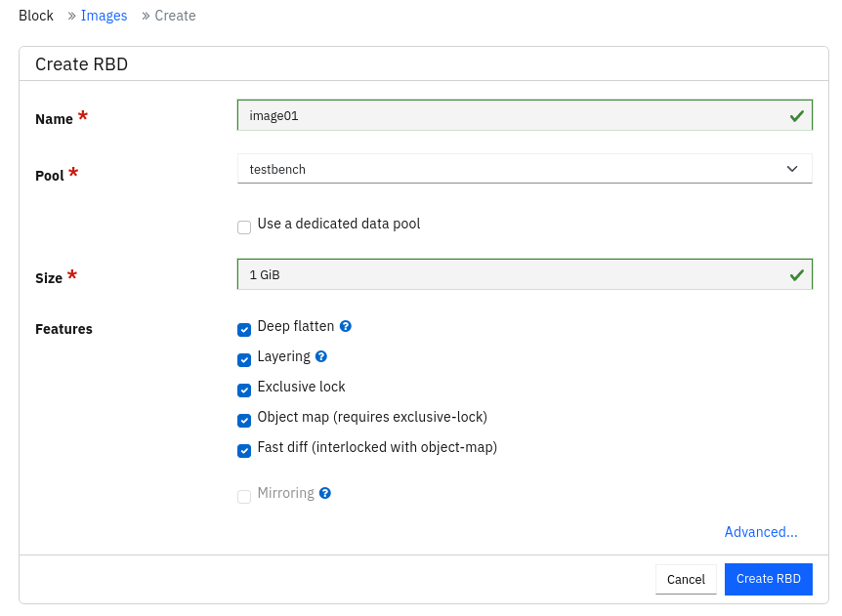Go to Images breadcrumb
Viewport: 842px width, 616px height.
[x=105, y=16]
